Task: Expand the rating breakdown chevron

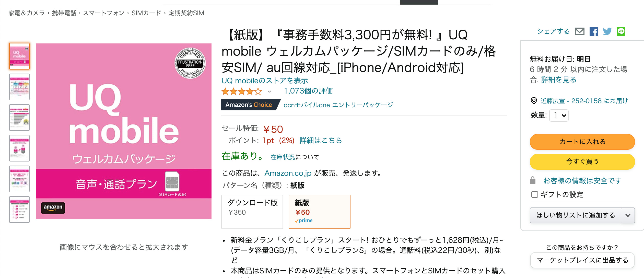Action: tap(269, 91)
